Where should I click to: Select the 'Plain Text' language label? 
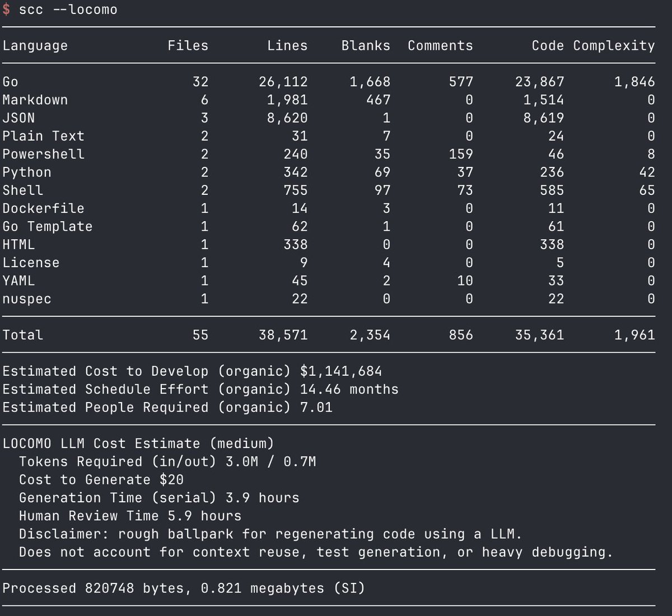tap(43, 136)
